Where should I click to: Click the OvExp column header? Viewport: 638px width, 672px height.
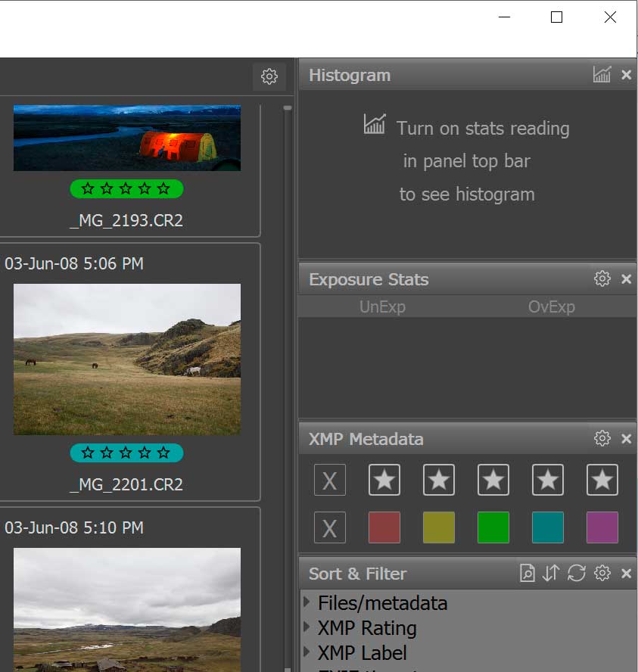551,306
